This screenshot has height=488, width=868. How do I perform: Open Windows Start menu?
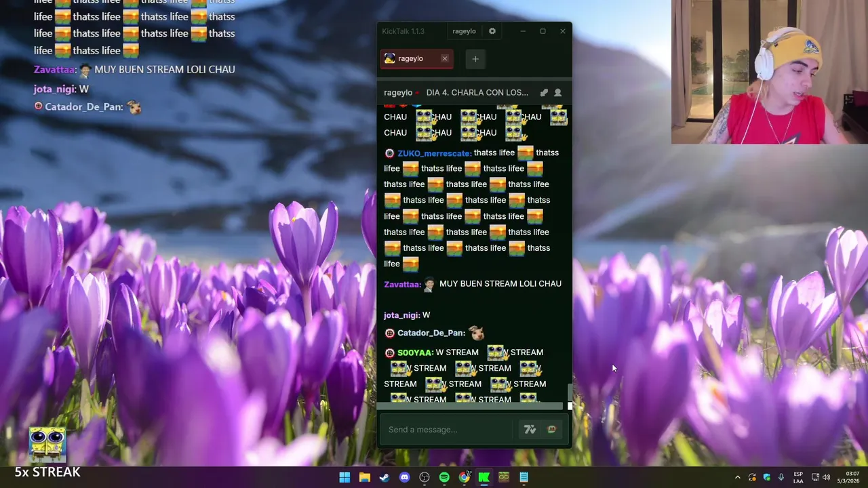(x=344, y=477)
